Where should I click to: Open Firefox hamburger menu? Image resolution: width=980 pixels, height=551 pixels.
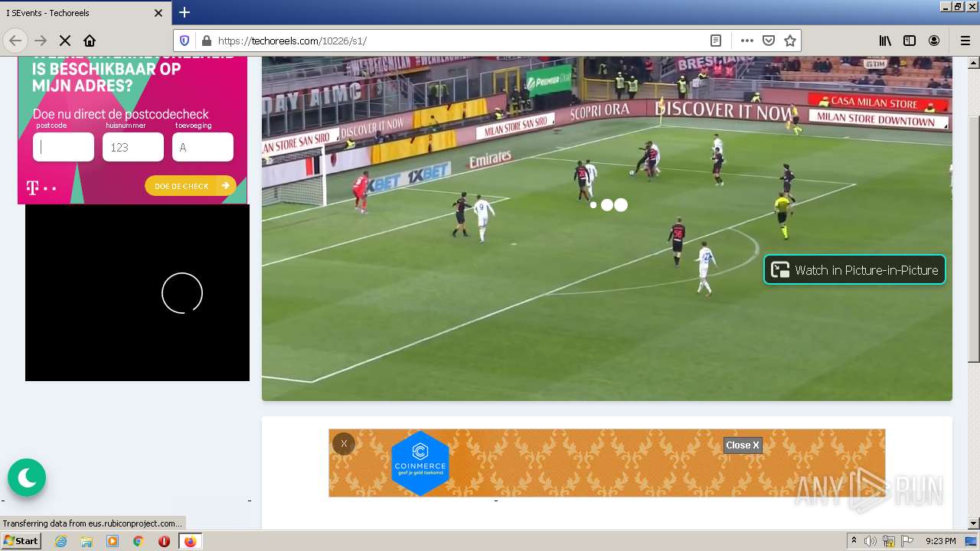pyautogui.click(x=965, y=41)
